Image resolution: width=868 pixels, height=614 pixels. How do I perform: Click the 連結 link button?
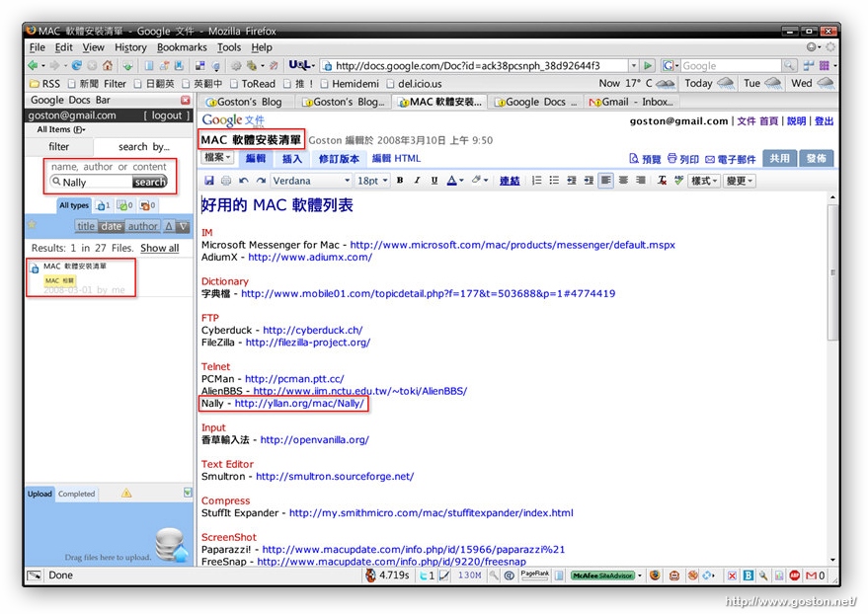(510, 181)
